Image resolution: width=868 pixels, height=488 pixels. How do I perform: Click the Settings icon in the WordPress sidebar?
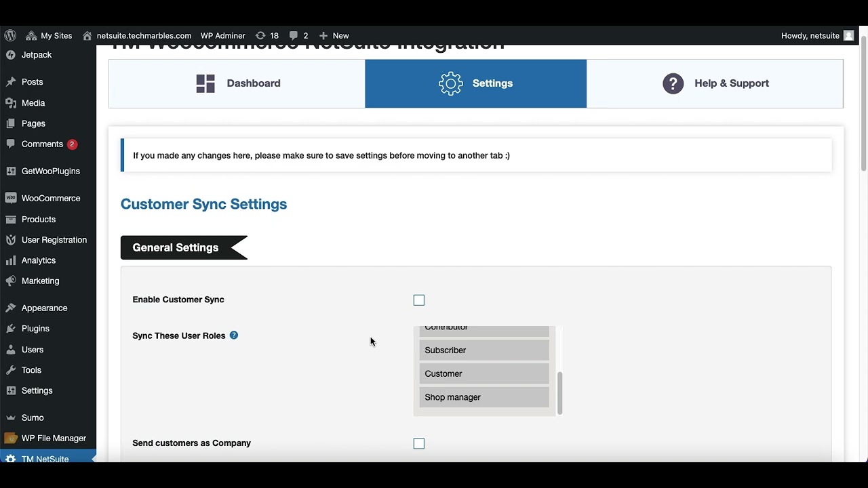(10, 391)
